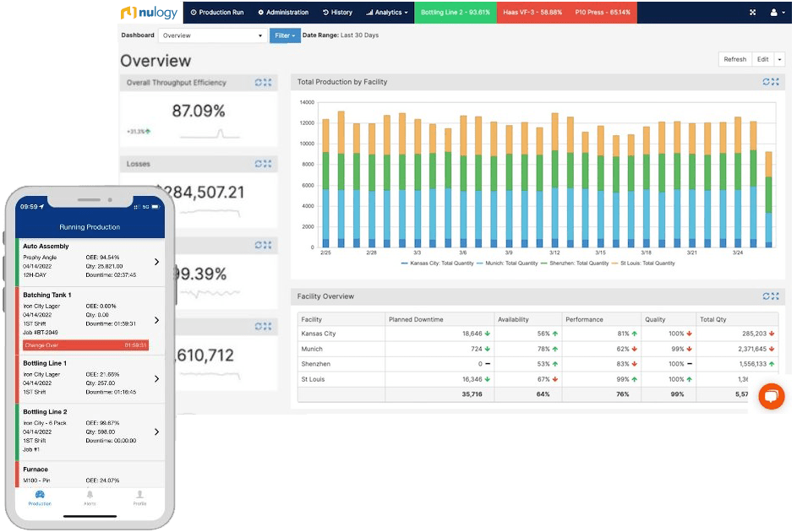Select the Munich facility row

(538, 349)
